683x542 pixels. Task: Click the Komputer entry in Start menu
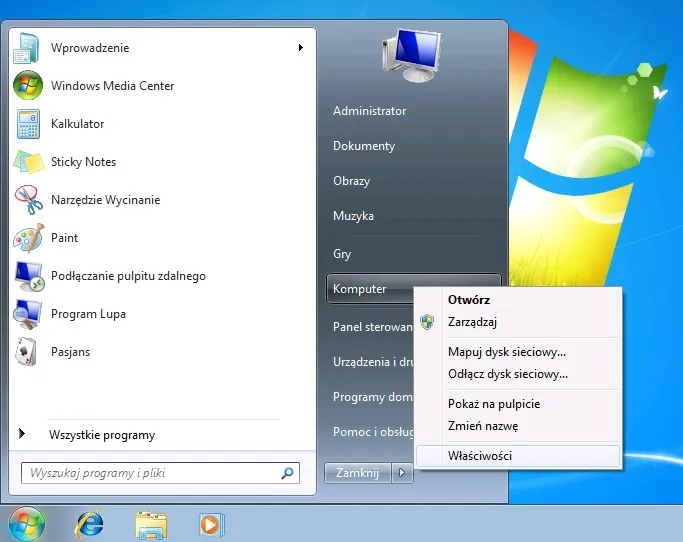click(370, 289)
